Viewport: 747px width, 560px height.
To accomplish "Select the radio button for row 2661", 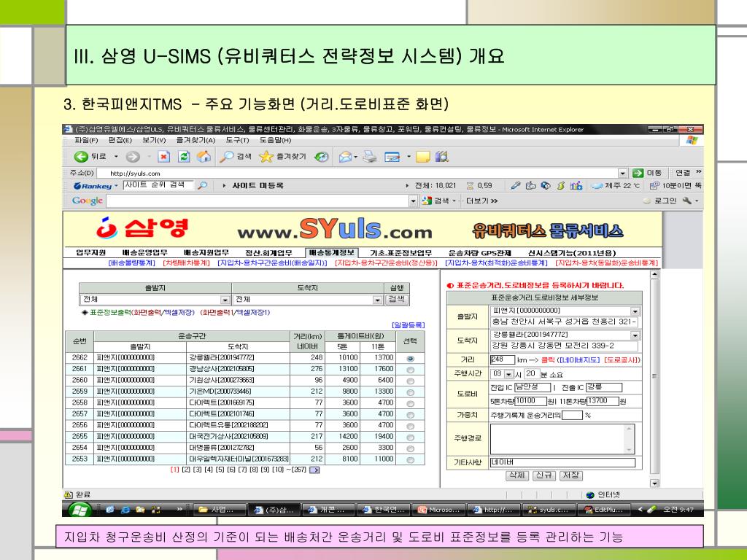I will click(x=410, y=370).
